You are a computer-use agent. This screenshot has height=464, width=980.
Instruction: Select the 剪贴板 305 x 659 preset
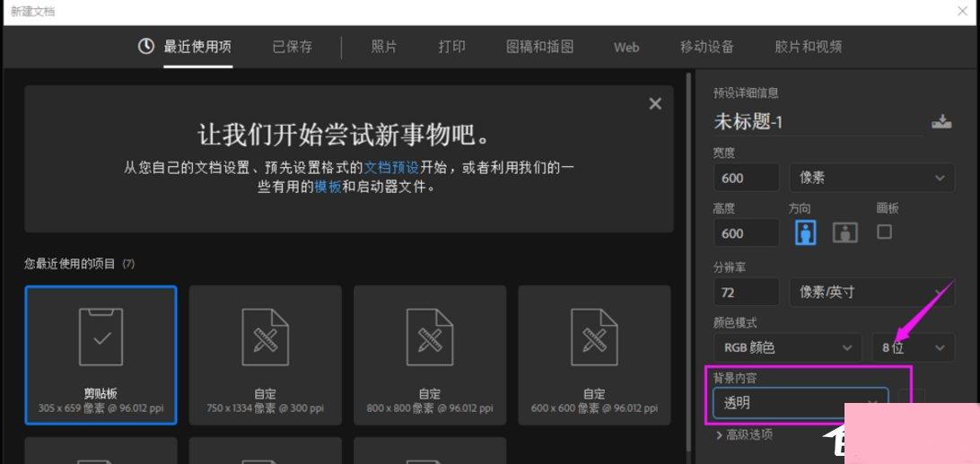click(101, 355)
